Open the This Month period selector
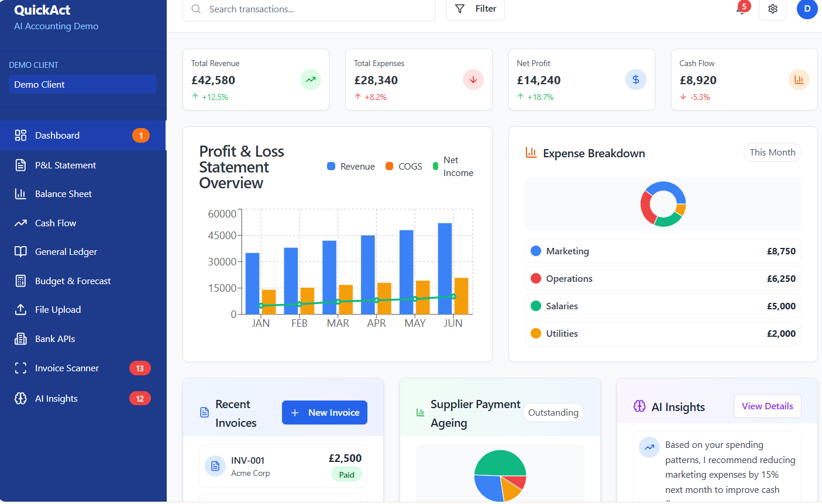The width and height of the screenshot is (822, 504). (772, 153)
